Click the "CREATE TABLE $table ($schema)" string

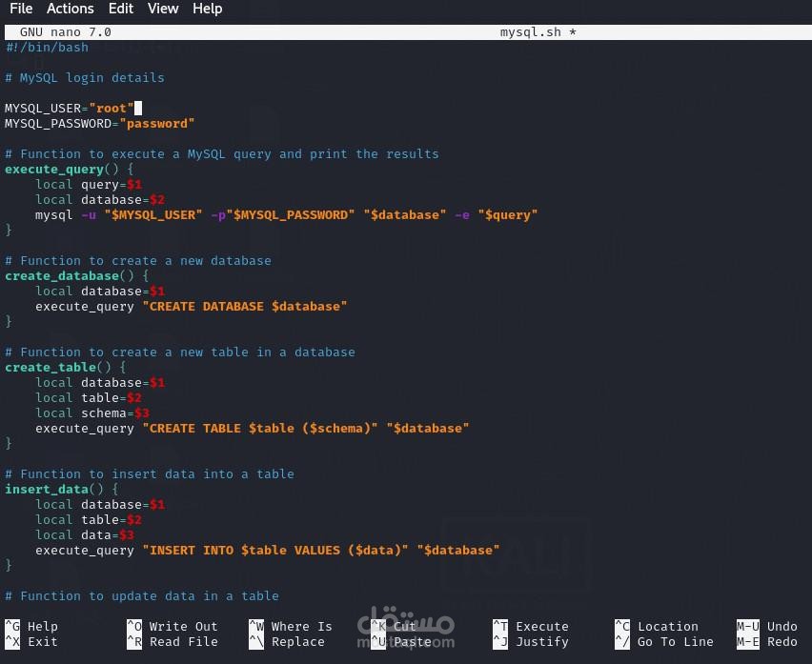tap(260, 429)
